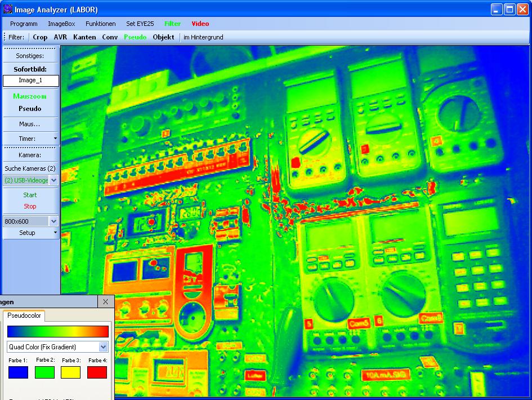The height and width of the screenshot is (400, 532).
Task: Close the Pseudocolor settings panel
Action: tap(105, 302)
